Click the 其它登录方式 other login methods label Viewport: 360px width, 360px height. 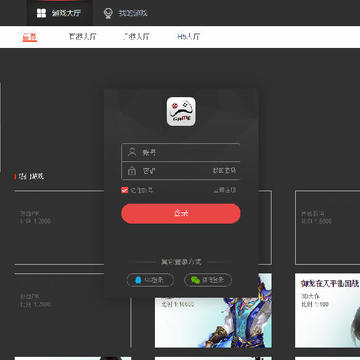(x=181, y=262)
